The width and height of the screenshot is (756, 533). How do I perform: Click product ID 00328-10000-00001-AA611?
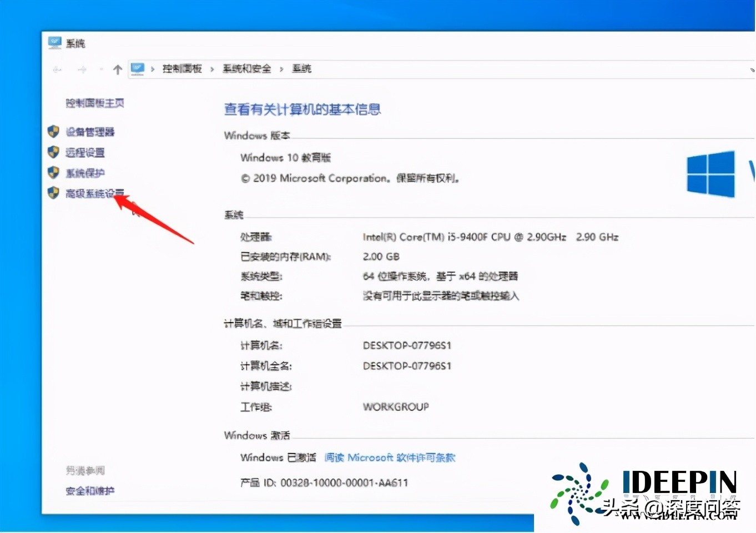pyautogui.click(x=344, y=483)
